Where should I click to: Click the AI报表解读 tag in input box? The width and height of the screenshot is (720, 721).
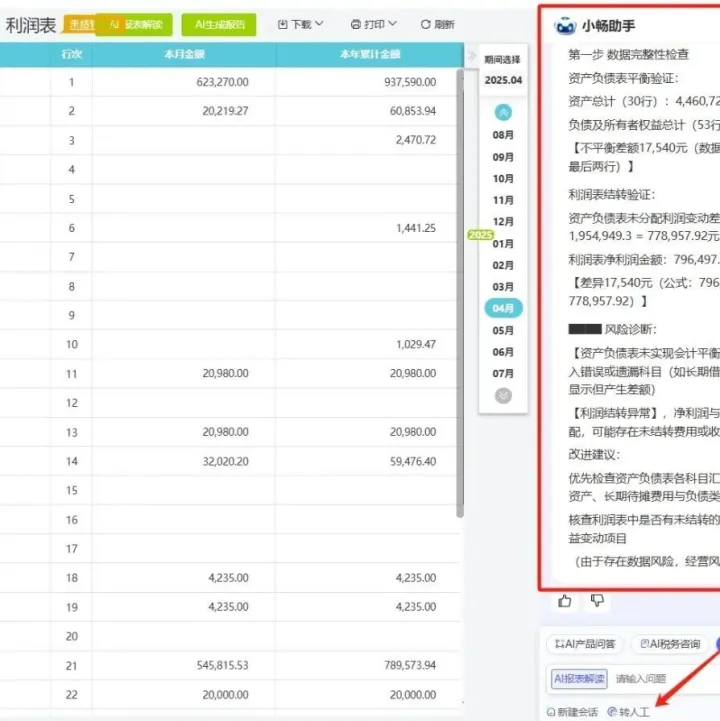pos(579,679)
